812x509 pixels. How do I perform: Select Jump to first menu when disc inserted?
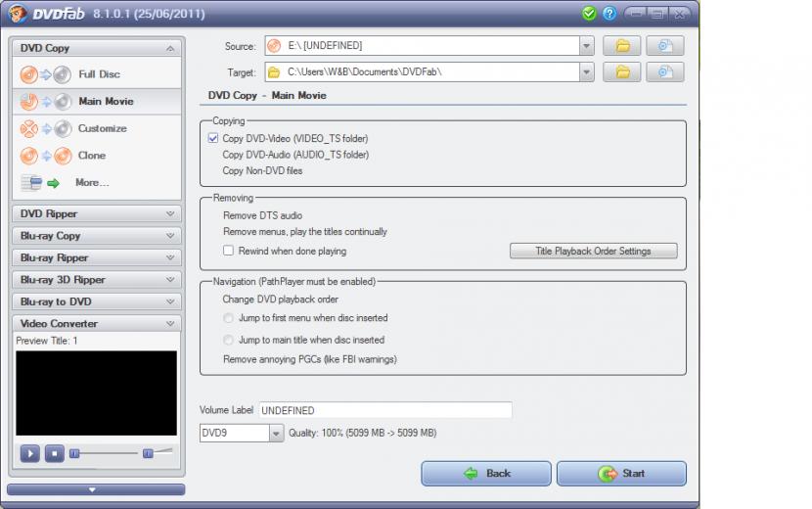tap(228, 318)
